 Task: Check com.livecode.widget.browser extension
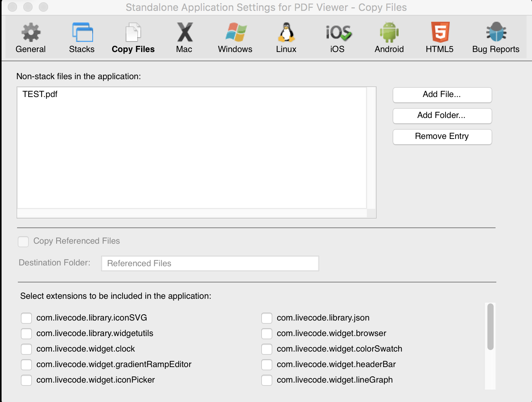(267, 334)
